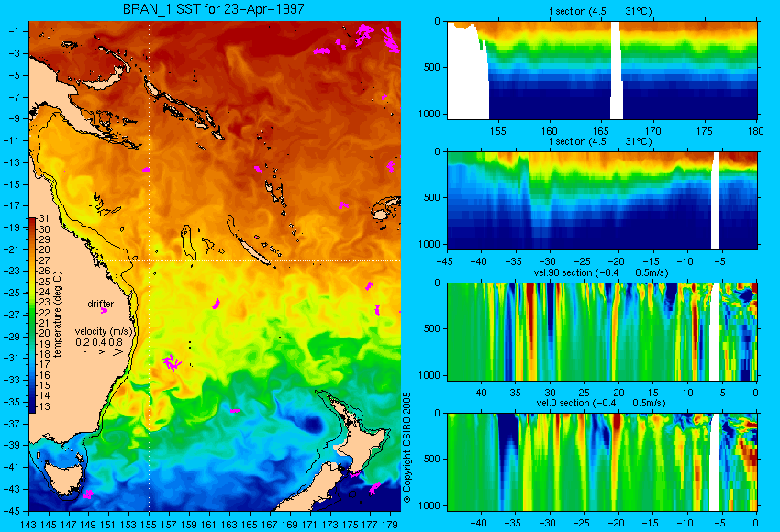This screenshot has height=532, width=780.
Task: Click the "drifter" legend label
Action: pyautogui.click(x=101, y=304)
